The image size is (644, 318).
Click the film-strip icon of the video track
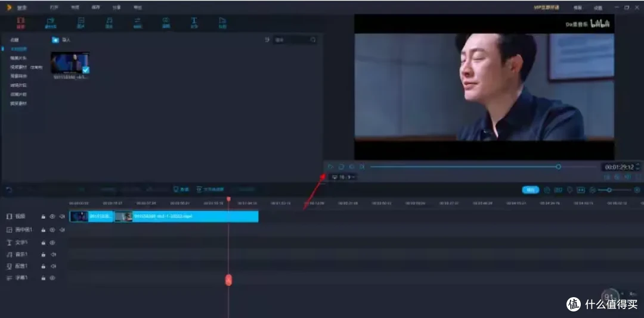(10, 216)
